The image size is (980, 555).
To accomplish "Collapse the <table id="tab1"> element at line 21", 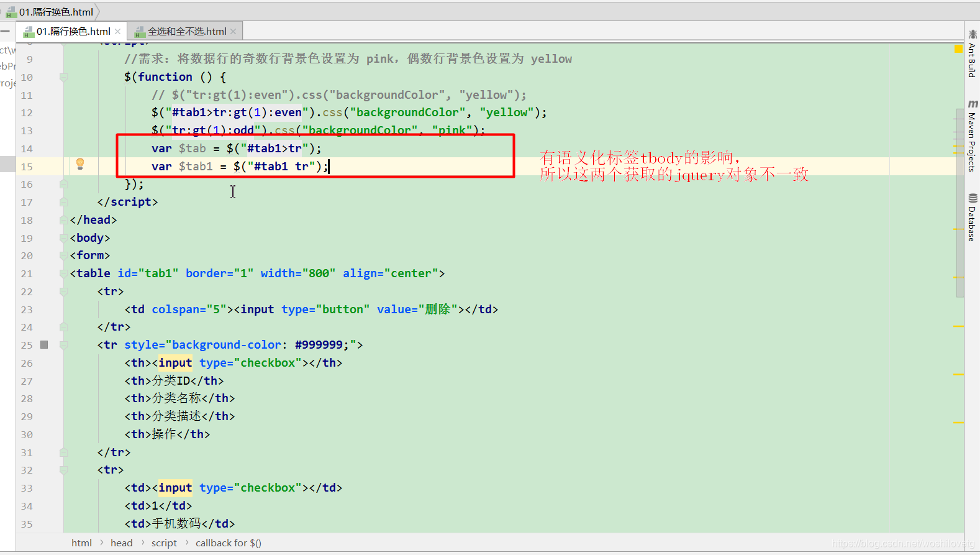I will point(63,273).
